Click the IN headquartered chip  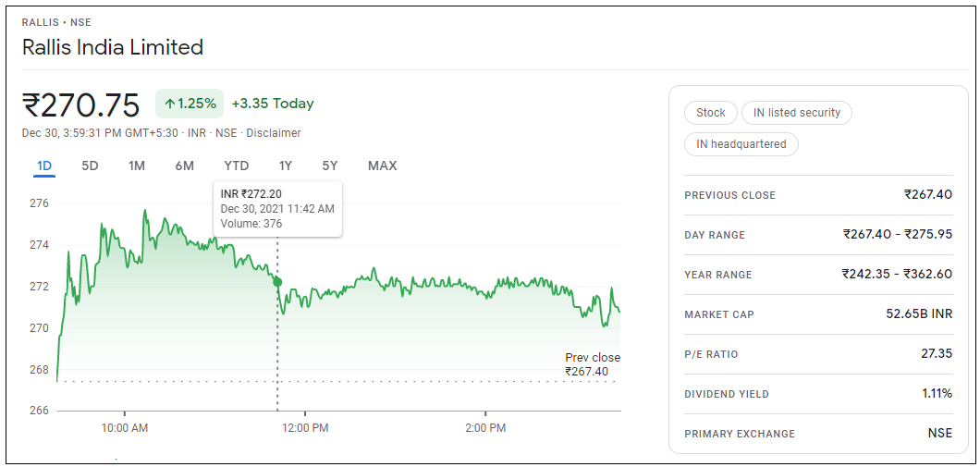(741, 144)
